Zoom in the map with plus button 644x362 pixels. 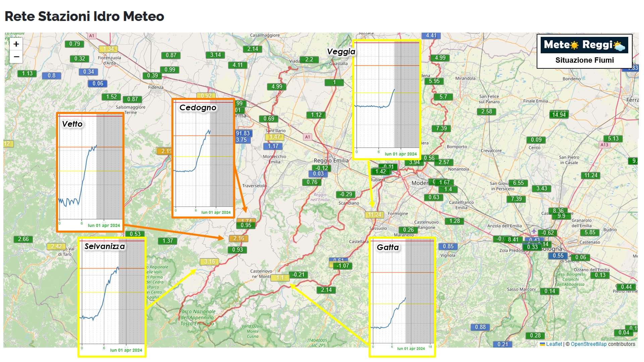[x=16, y=44]
